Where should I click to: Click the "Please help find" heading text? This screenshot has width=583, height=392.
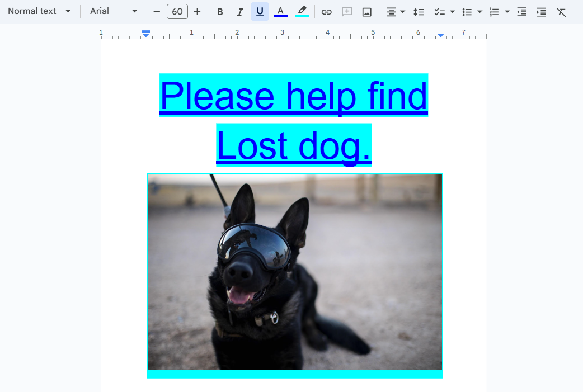[x=294, y=96]
